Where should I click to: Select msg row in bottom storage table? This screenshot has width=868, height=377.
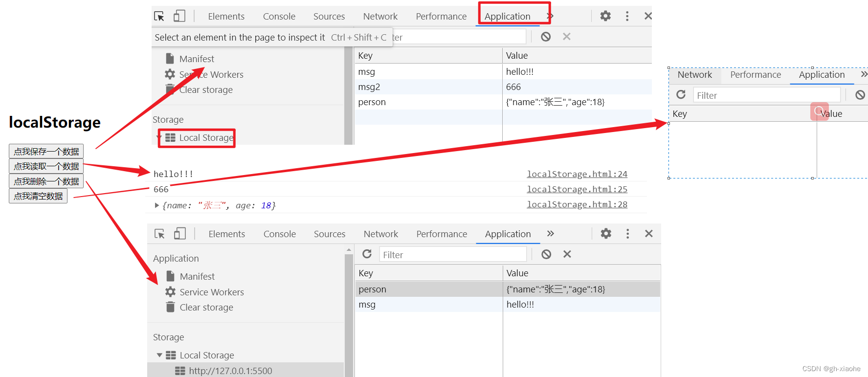[x=508, y=304]
